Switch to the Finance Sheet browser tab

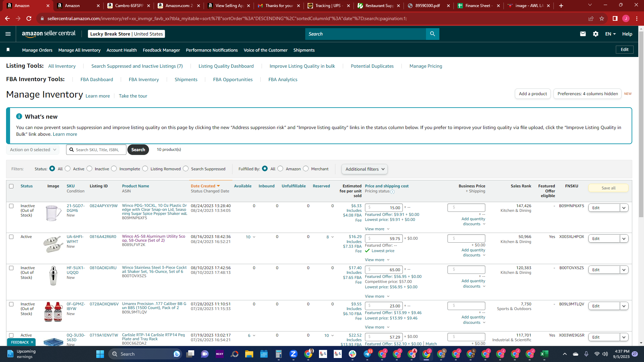478,6
